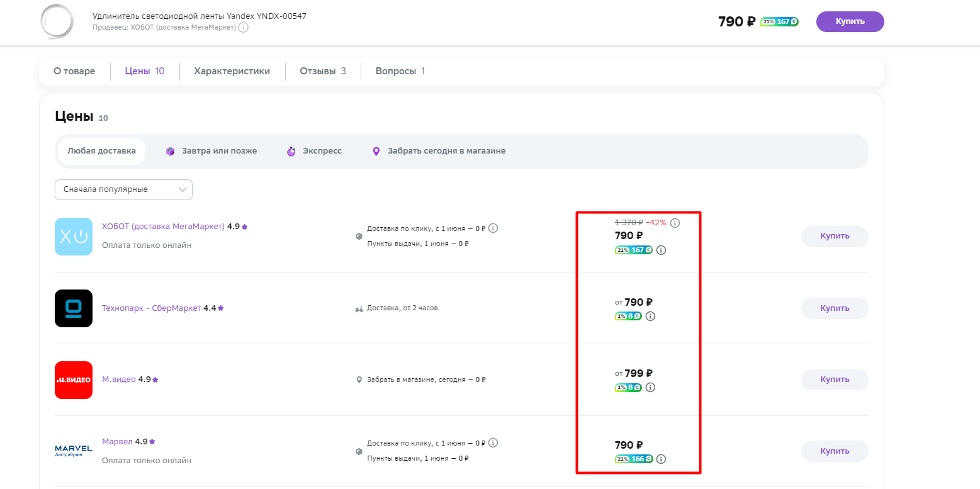Viewport: 980px width, 489px height.
Task: Click the ХОБОТ seller logo
Action: tap(74, 237)
